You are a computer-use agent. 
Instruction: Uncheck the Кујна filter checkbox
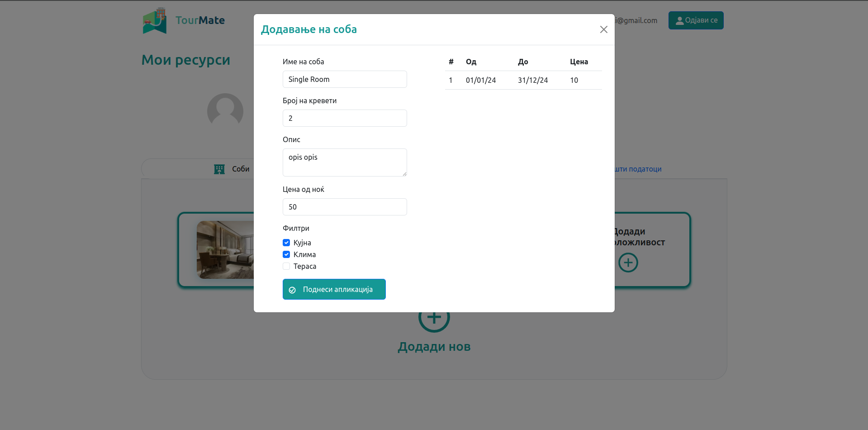pos(286,243)
